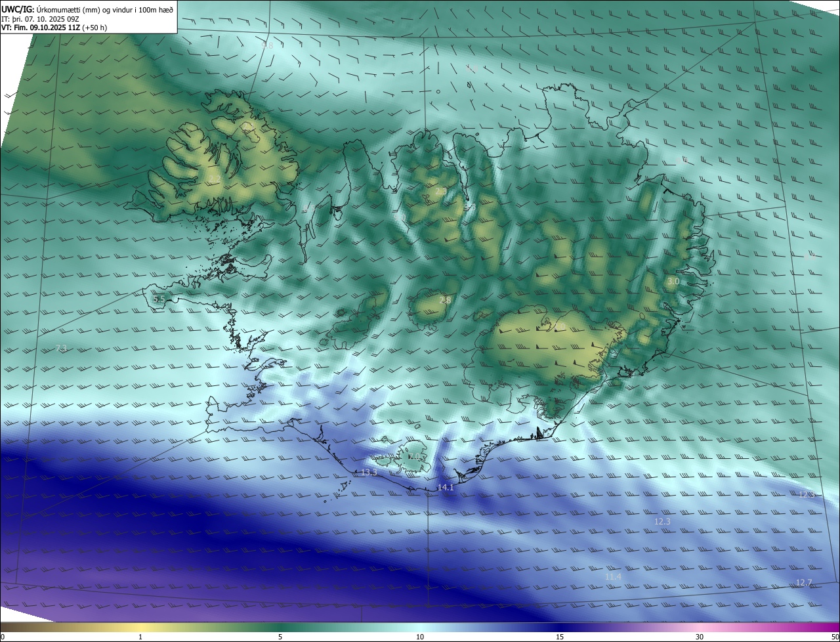The width and height of the screenshot is (840, 642).
Task: Click the 2.8 value on Hofsjökull glacier
Action: 445,299
